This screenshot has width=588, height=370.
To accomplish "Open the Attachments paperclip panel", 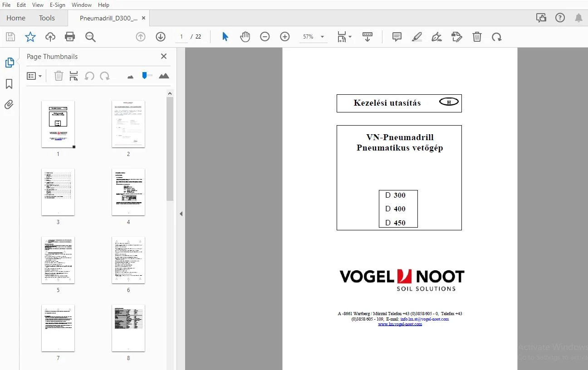I will click(x=9, y=105).
